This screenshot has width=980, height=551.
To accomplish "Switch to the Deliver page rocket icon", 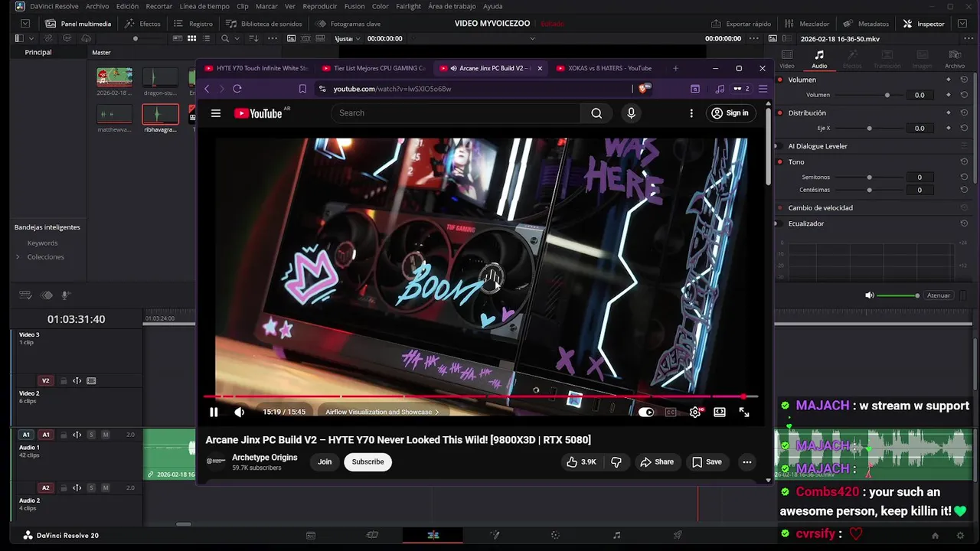I will click(678, 535).
